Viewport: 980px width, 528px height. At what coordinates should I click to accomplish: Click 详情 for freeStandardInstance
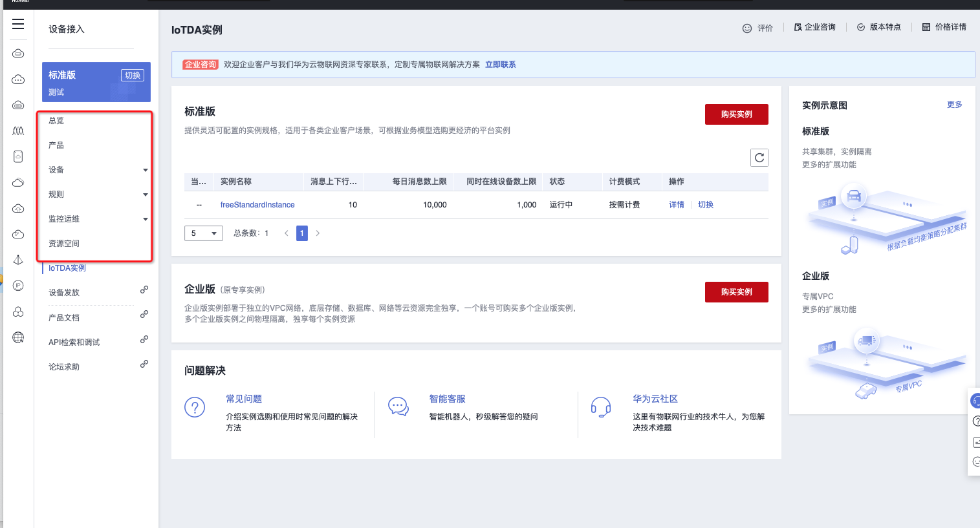coord(677,205)
